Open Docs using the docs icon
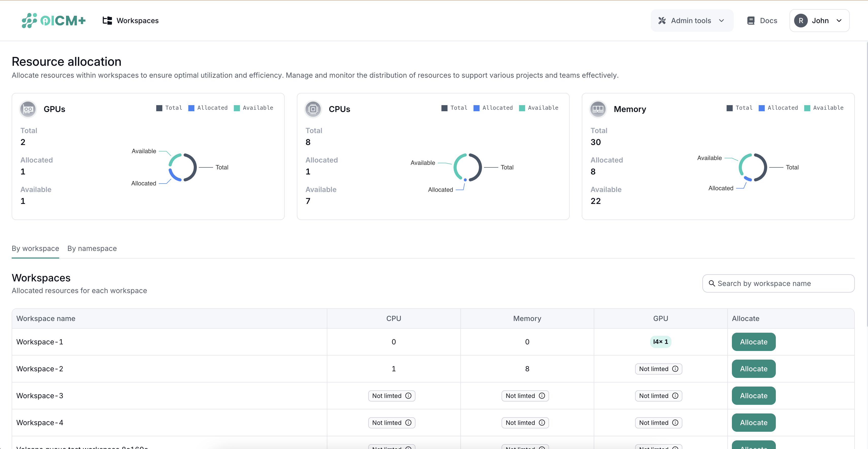 coord(751,20)
